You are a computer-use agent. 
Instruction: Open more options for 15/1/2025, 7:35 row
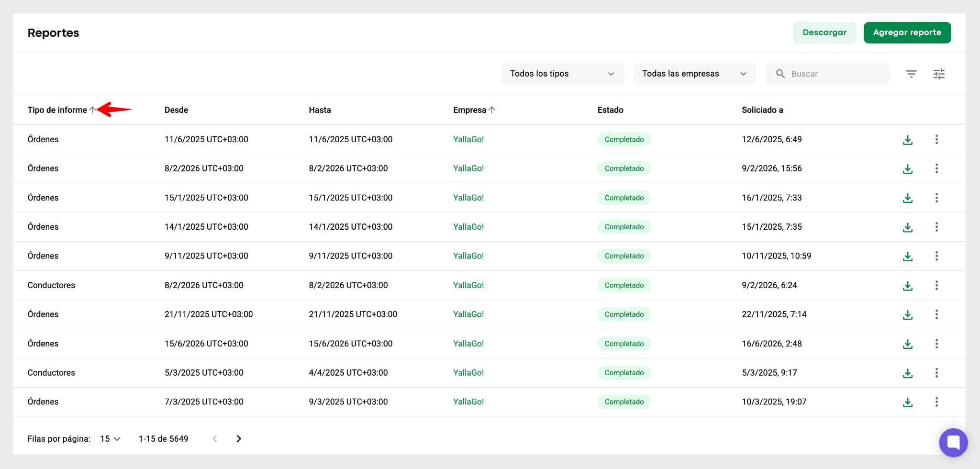pos(936,227)
